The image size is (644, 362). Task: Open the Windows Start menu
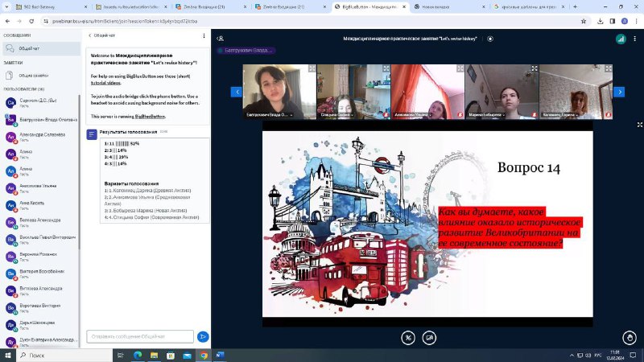pyautogui.click(x=8, y=356)
